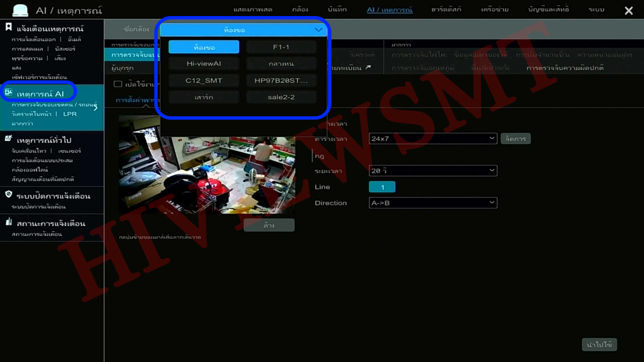Click the AI event sidebar icon
644x362 pixels.
[9, 92]
